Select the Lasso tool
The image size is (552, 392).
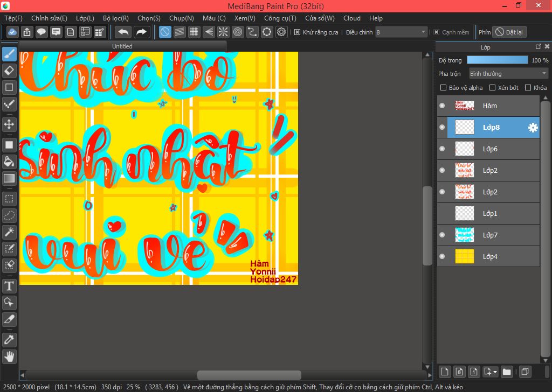click(x=9, y=215)
